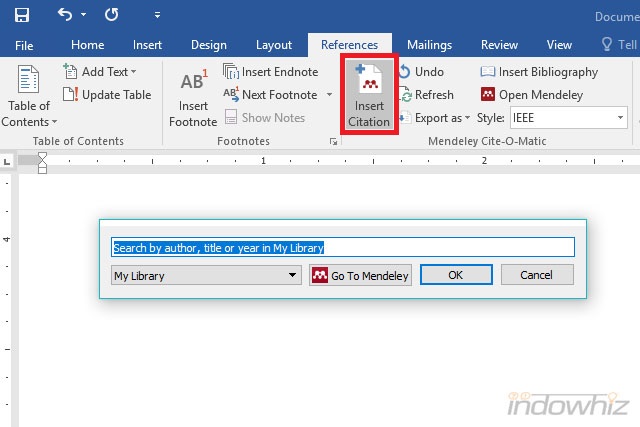Switch to the Insert tab

pos(147,45)
